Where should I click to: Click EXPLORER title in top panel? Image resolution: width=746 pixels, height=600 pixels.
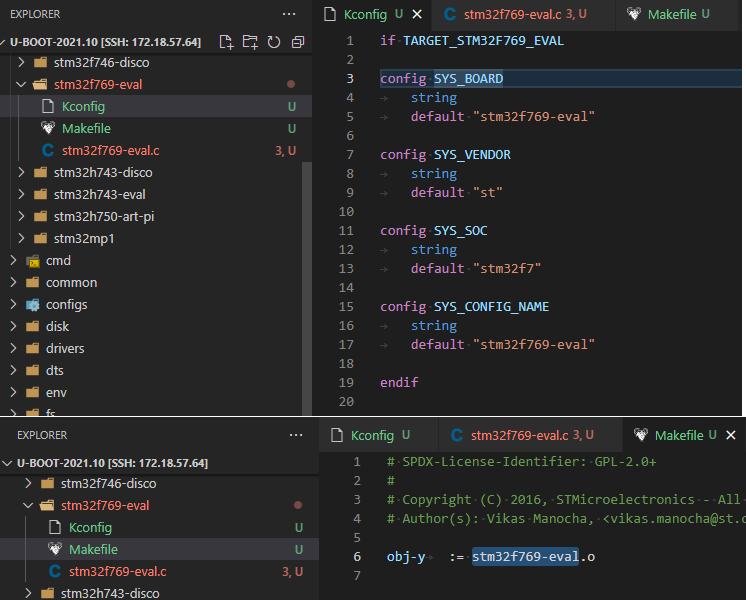35,14
